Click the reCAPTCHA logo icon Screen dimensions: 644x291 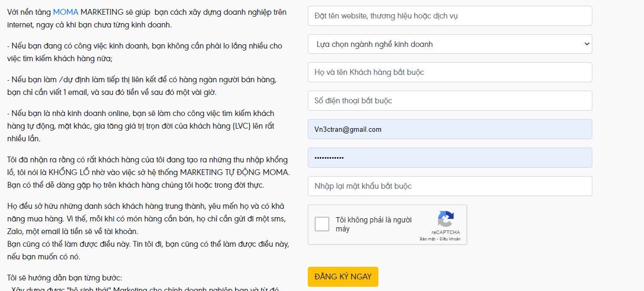coord(445,219)
